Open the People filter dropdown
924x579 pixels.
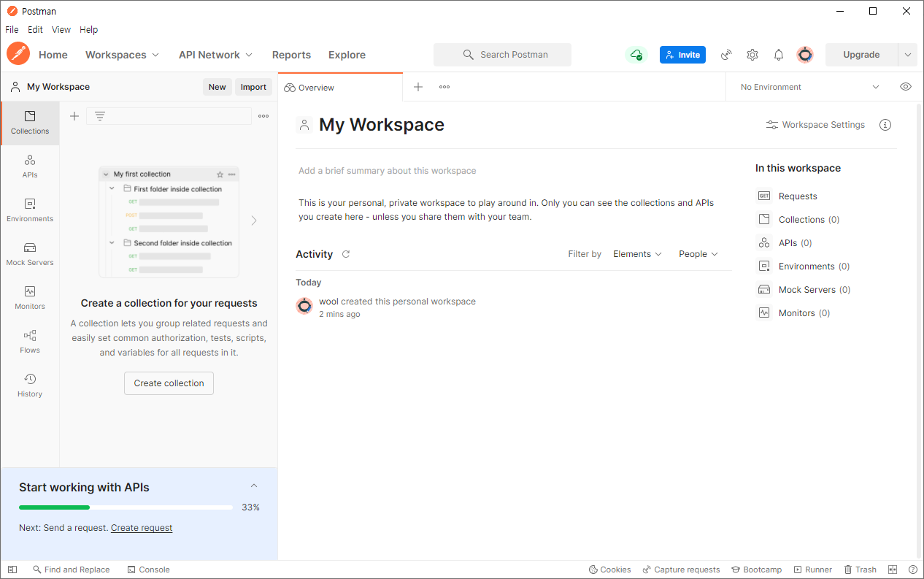click(x=698, y=254)
